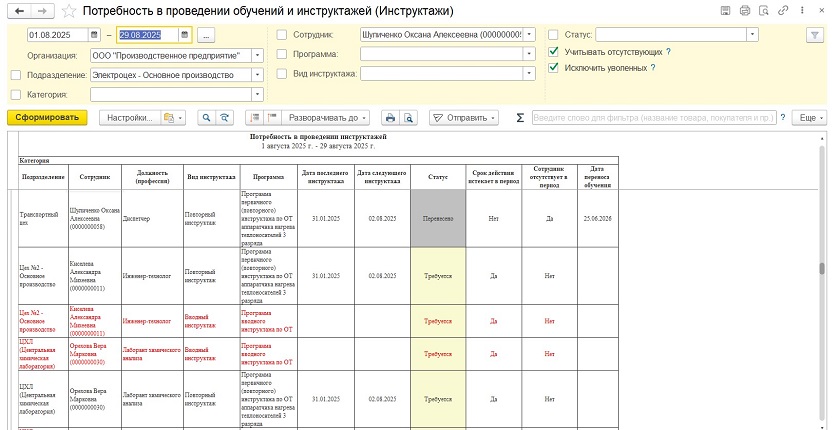Open the Программа dropdown list
The height and width of the screenshot is (430, 839).
pyautogui.click(x=529, y=54)
